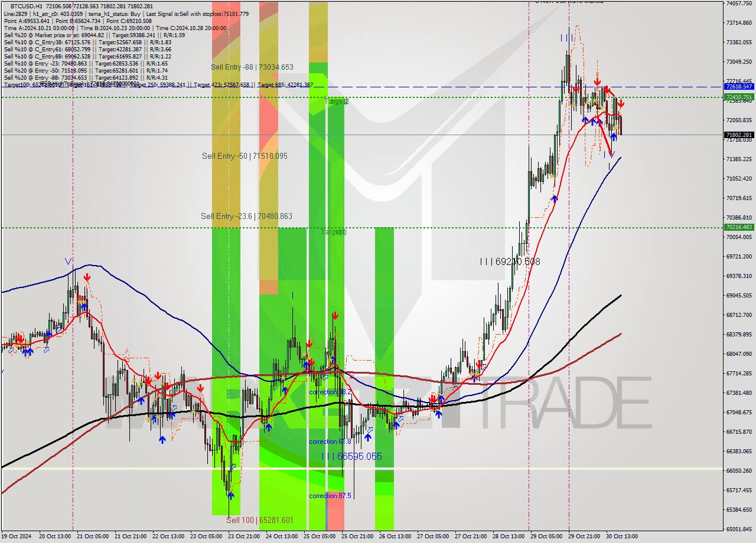The height and width of the screenshot is (543, 756).
Task: Click 'Sell Entry -23.6 | 70480.863' chart label
Action: click(246, 216)
